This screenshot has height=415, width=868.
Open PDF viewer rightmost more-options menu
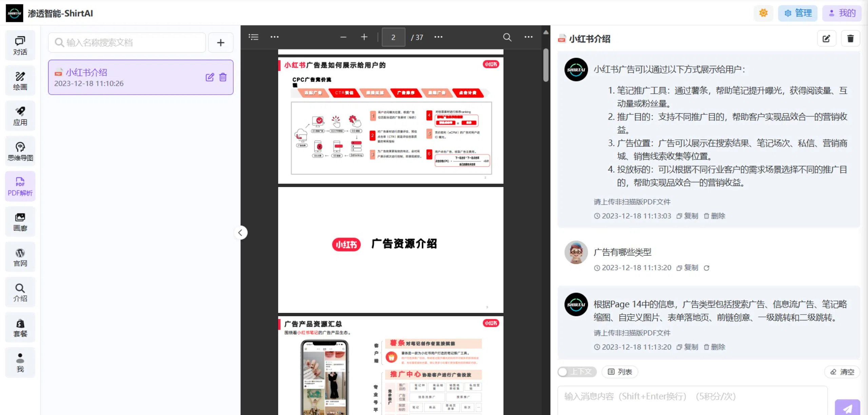click(528, 37)
